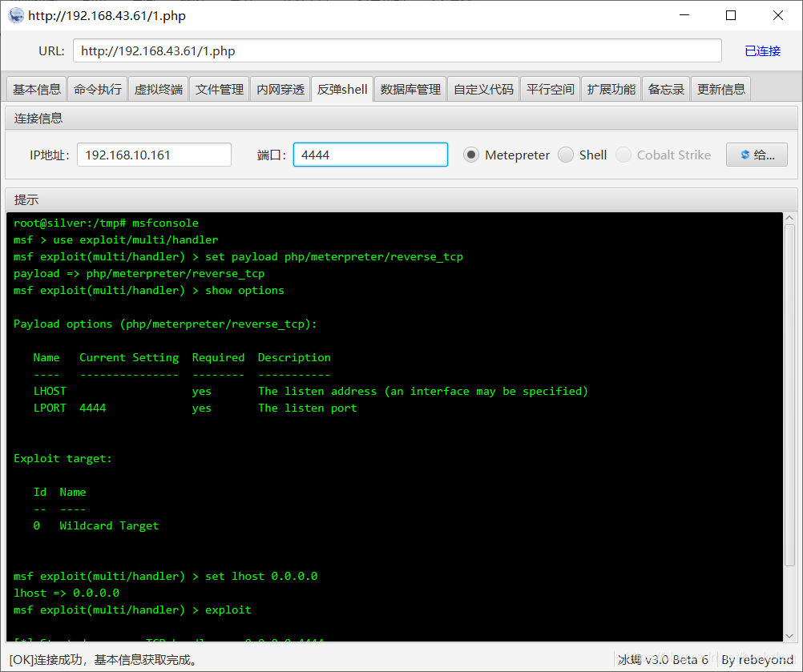Maximize the window
803x672 pixels.
731,15
